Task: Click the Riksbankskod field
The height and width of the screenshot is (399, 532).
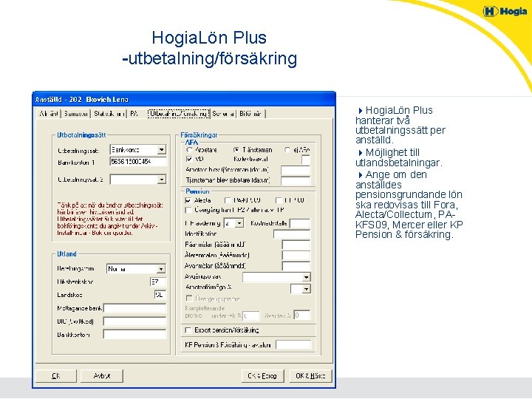Action: [158, 282]
